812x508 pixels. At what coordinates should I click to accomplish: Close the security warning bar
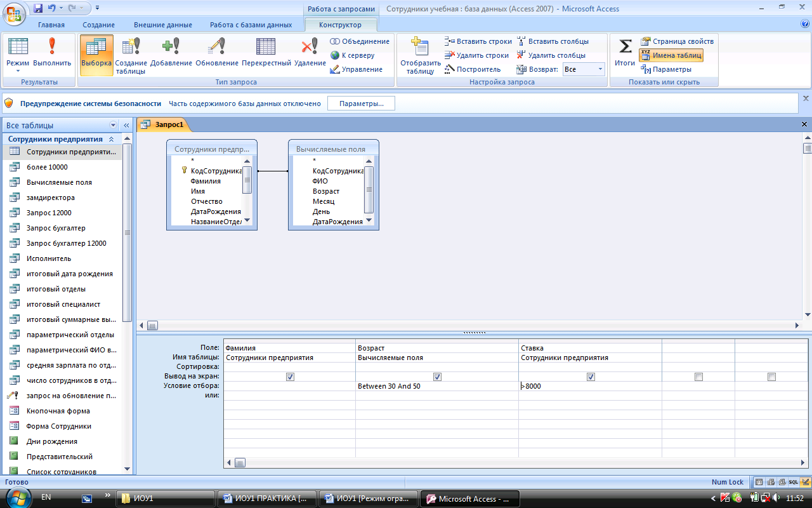[806, 98]
